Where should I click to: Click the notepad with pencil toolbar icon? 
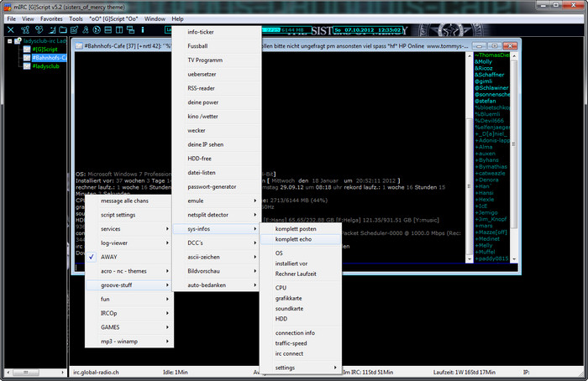point(74,30)
